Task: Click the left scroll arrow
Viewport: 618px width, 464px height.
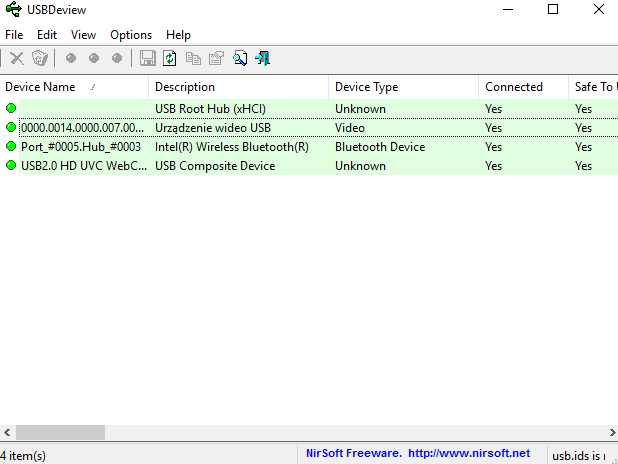Action: coord(7,432)
